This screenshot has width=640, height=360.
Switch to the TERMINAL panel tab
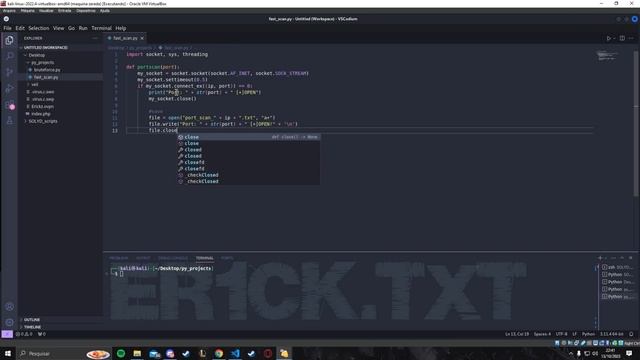tap(204, 258)
